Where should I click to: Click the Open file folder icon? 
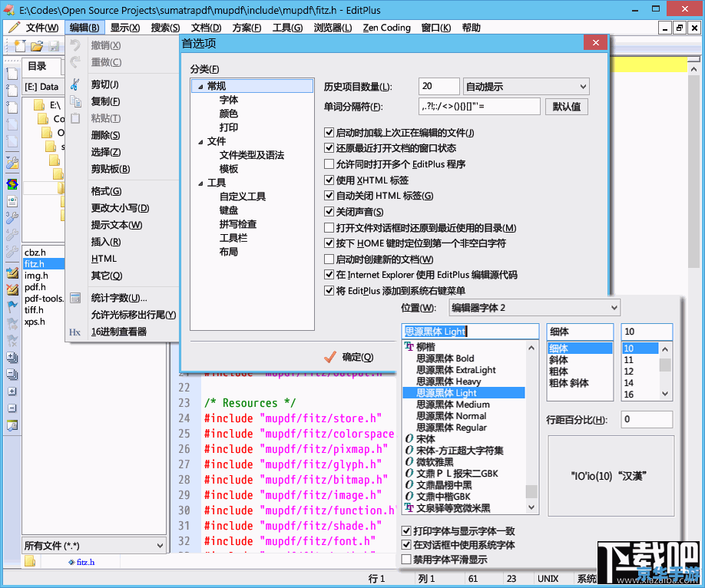(x=36, y=45)
